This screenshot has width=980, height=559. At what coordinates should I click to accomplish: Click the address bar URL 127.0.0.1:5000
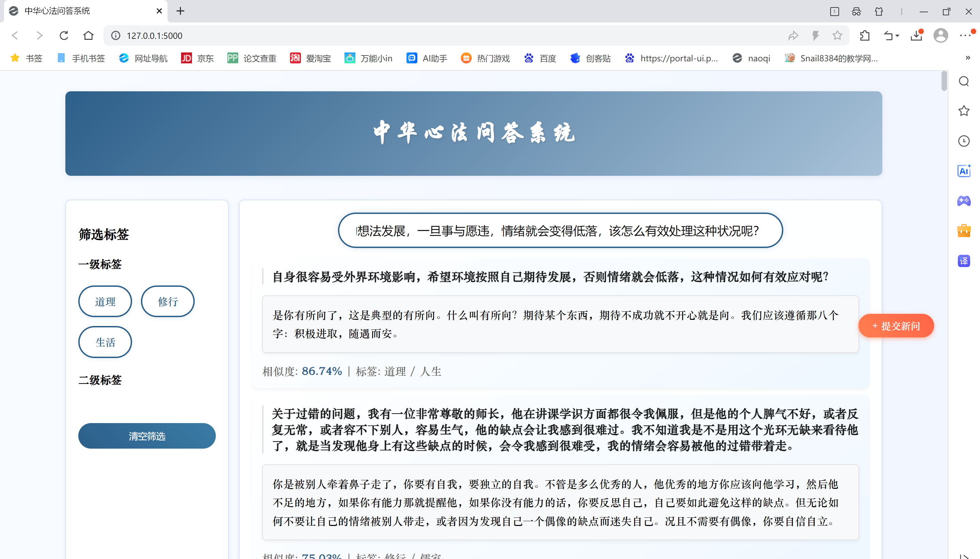click(155, 36)
